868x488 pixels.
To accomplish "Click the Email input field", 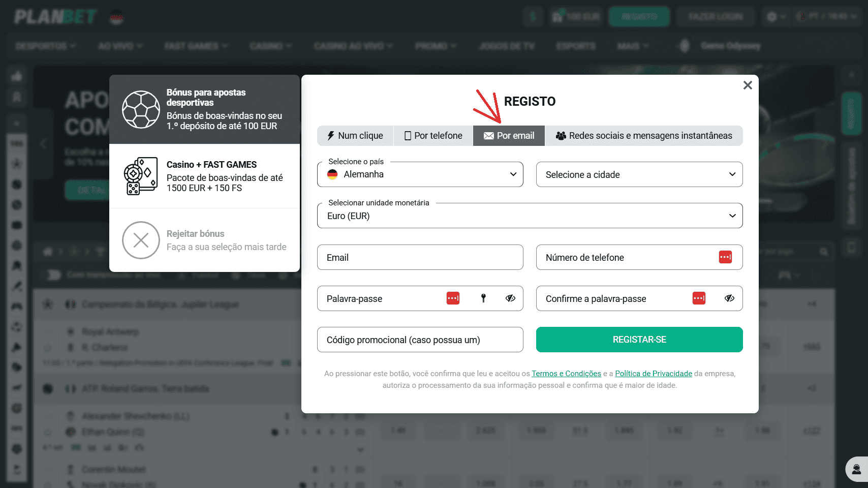I will coord(420,257).
